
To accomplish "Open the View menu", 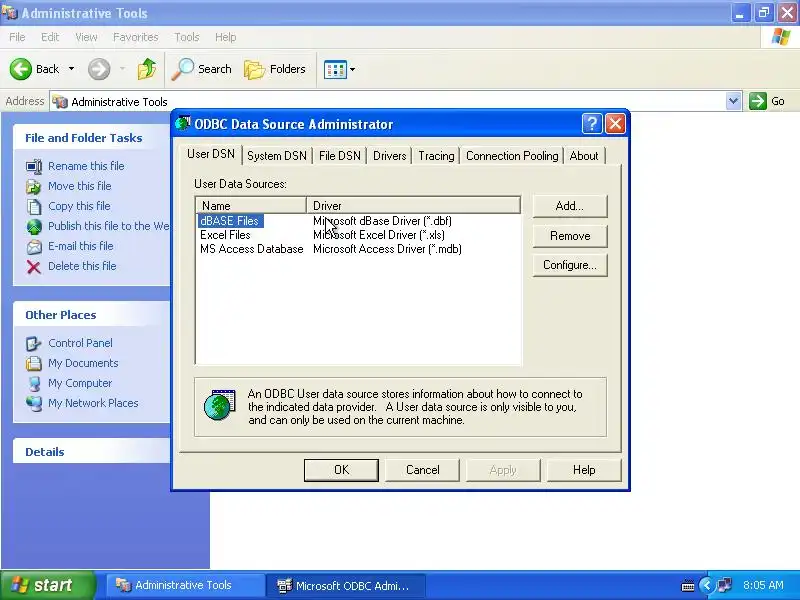I will (x=86, y=37).
